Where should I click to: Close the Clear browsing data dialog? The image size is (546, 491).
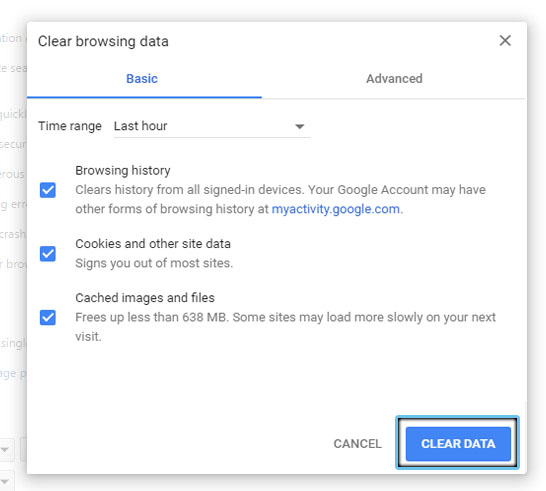tap(505, 41)
